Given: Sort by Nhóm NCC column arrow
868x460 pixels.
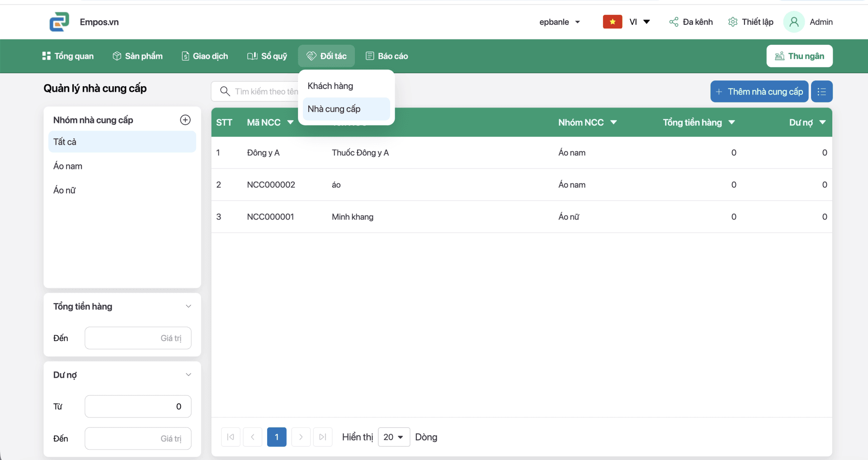Looking at the screenshot, I should tap(613, 122).
